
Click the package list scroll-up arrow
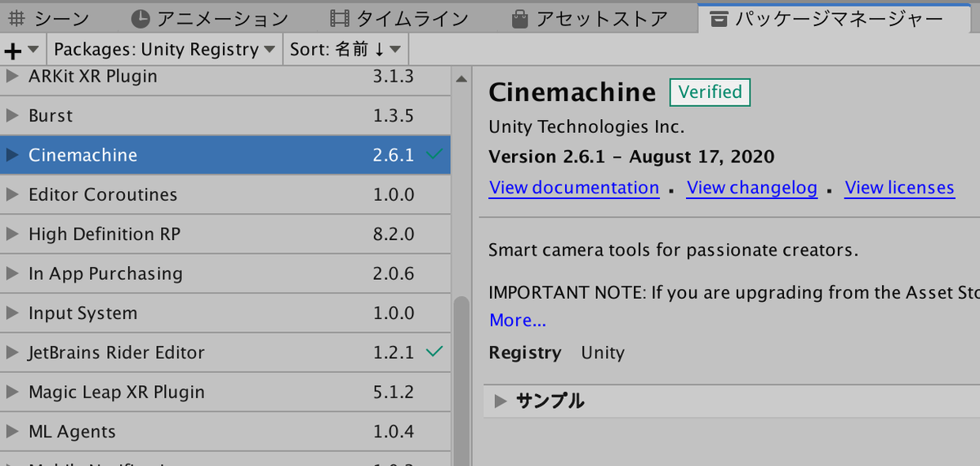pos(461,79)
